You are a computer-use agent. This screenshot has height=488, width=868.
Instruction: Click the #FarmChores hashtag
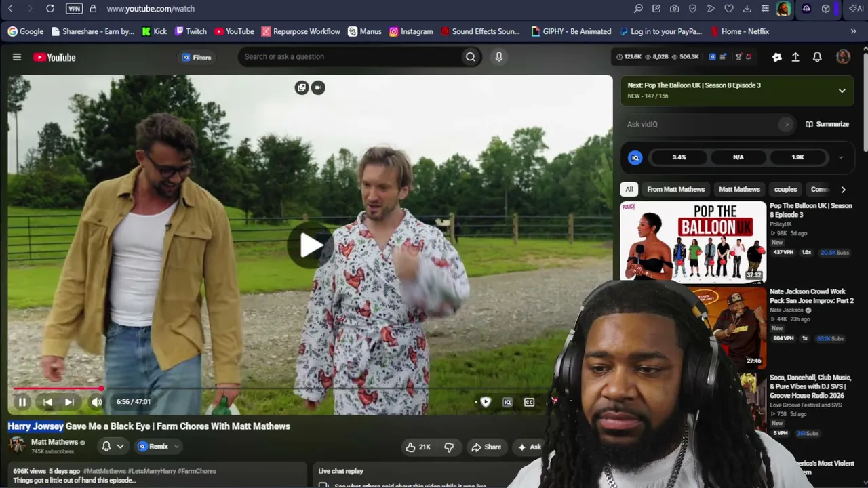(x=196, y=471)
